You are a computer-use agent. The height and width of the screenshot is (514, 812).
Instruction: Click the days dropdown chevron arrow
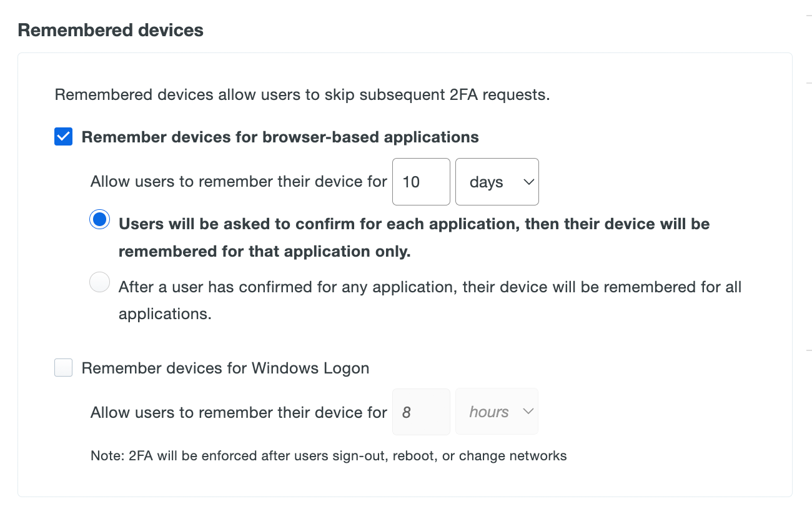coord(529,182)
